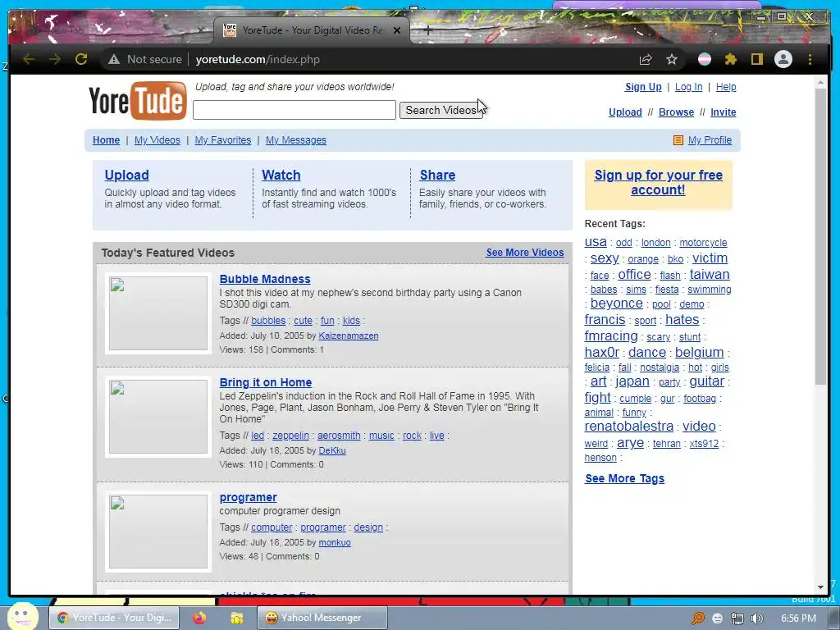
Task: Click the Bring it on Home thumbnail
Action: click(x=158, y=417)
